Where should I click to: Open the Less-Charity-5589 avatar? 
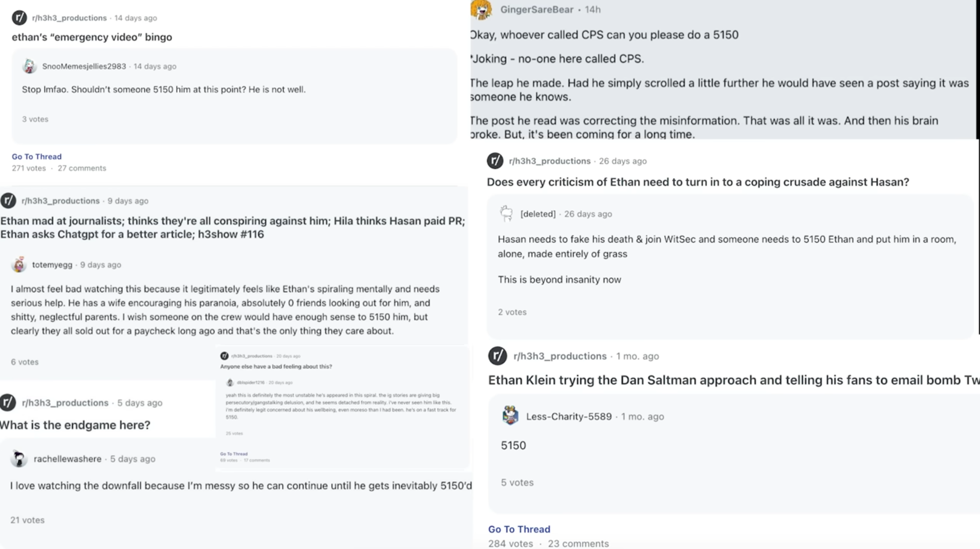point(510,415)
